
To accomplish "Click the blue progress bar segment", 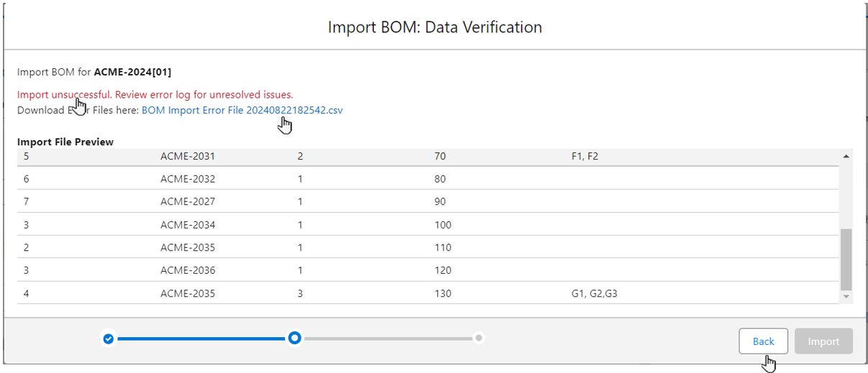I will pyautogui.click(x=201, y=339).
